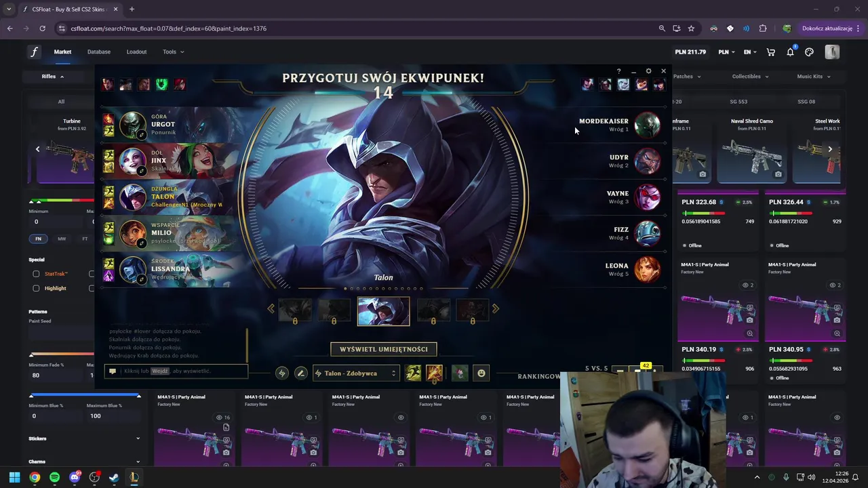The height and width of the screenshot is (488, 868).
Task: Open the rune page edit pencil icon
Action: [300, 373]
